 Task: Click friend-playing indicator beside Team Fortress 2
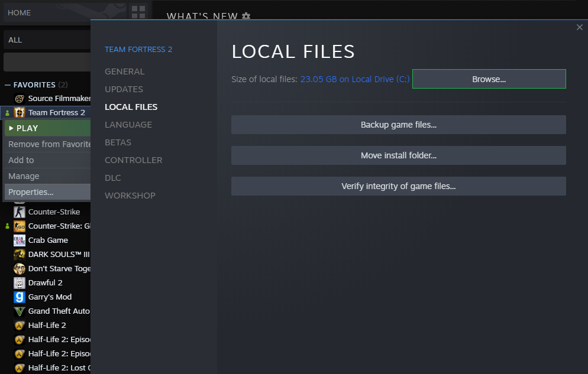pyautogui.click(x=7, y=113)
